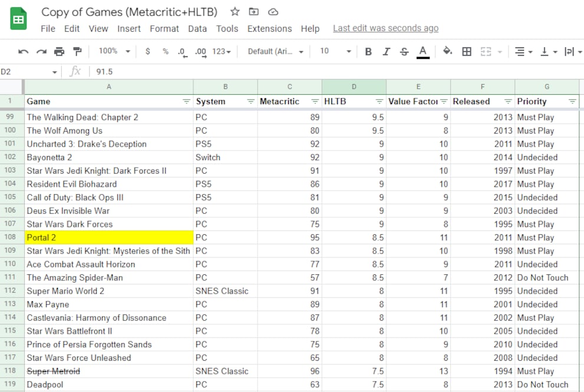
Task: Open the Insert menu
Action: (129, 29)
